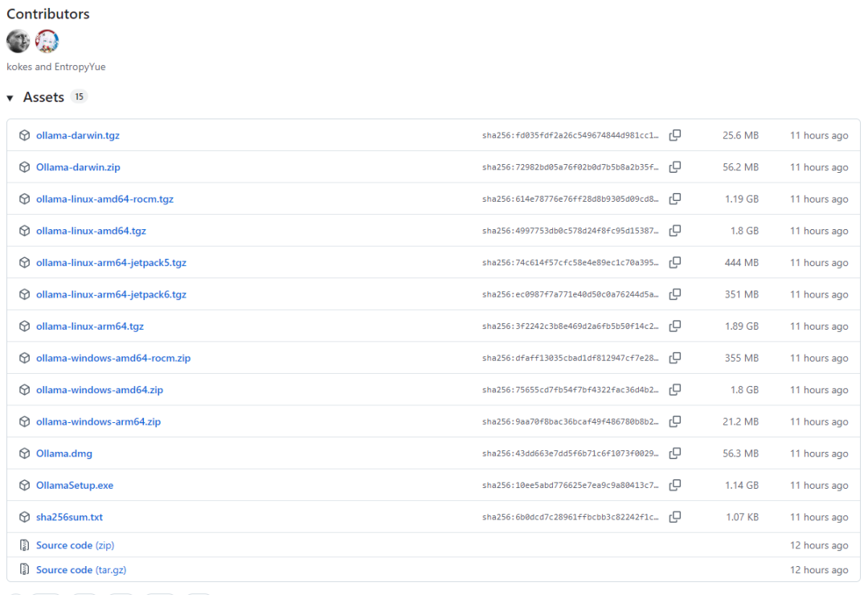Click the 1.07 KB size value
This screenshot has height=595, width=868.
(743, 517)
